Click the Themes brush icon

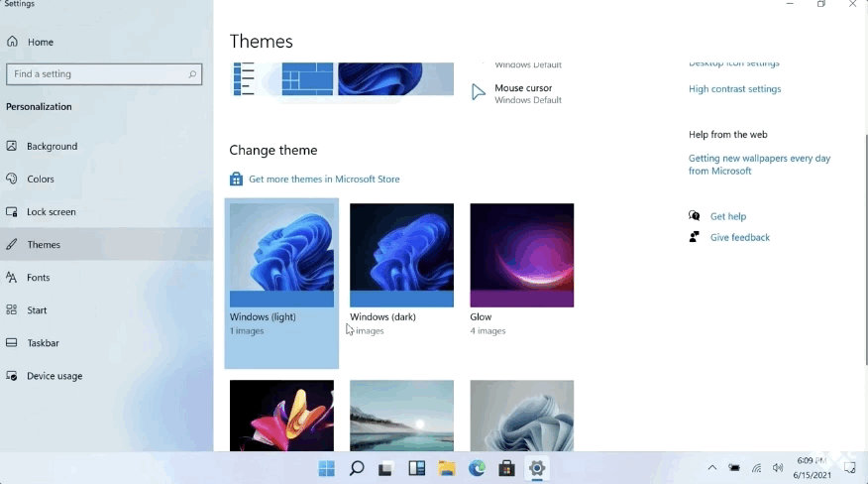[x=12, y=245]
